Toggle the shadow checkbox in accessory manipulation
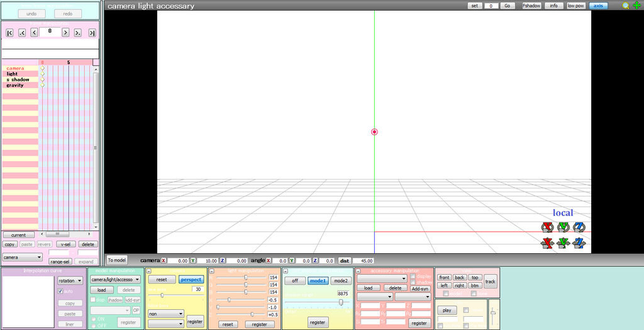644x330 pixels. click(x=413, y=282)
